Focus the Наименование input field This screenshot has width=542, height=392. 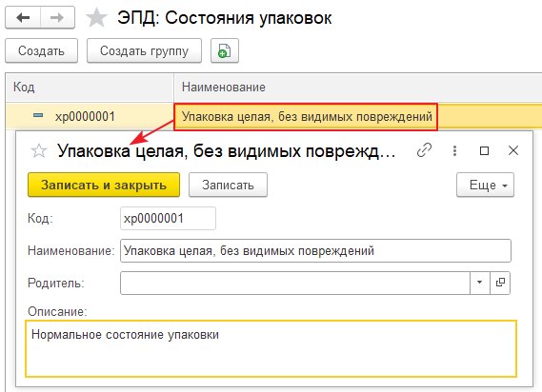[x=315, y=251]
